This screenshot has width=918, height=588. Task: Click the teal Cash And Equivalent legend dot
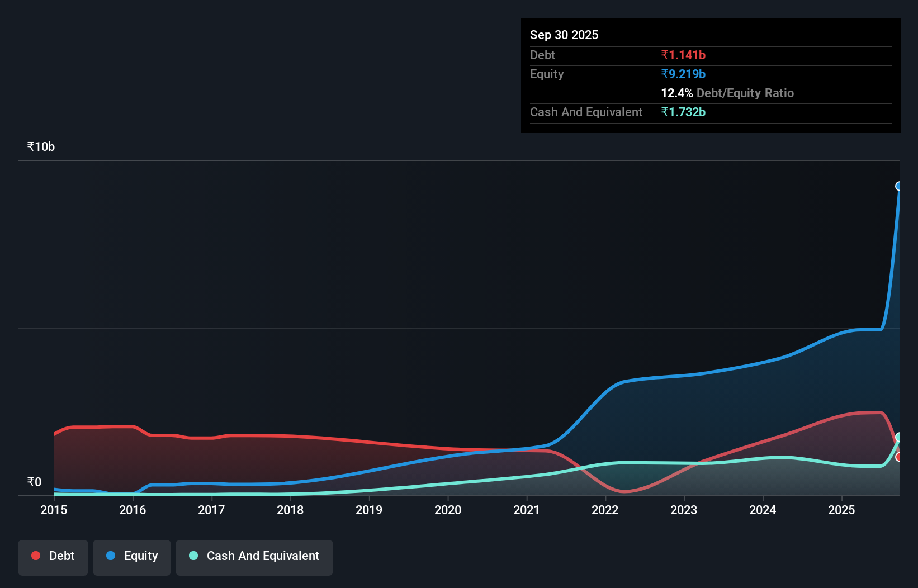pos(193,556)
